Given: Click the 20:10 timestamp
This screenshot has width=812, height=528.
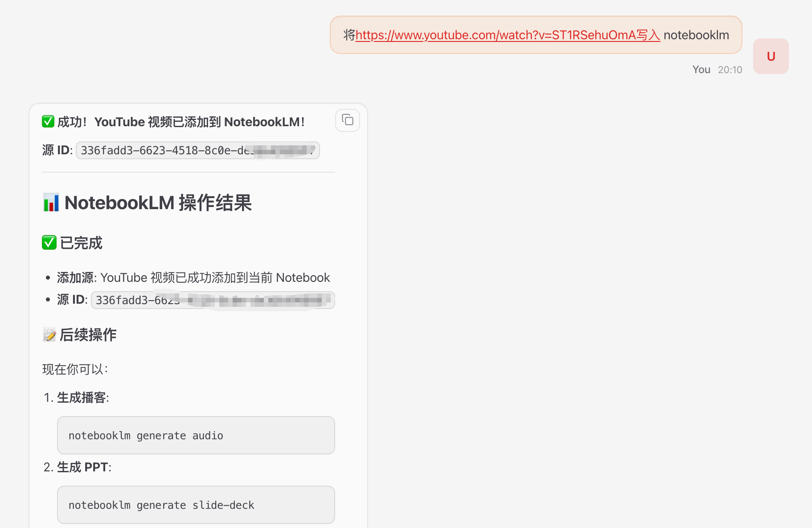Looking at the screenshot, I should click(730, 69).
